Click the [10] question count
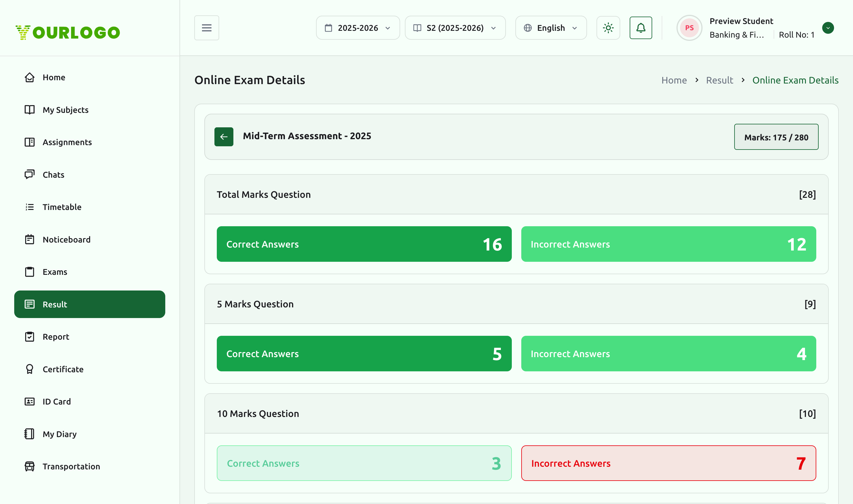853x504 pixels. [x=807, y=414]
